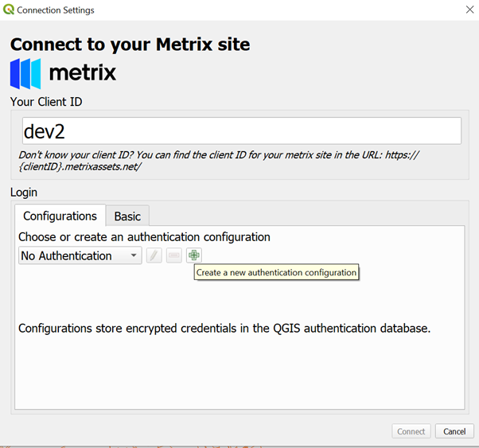Click the green plus new authentication icon
The image size is (479, 448).
(194, 255)
